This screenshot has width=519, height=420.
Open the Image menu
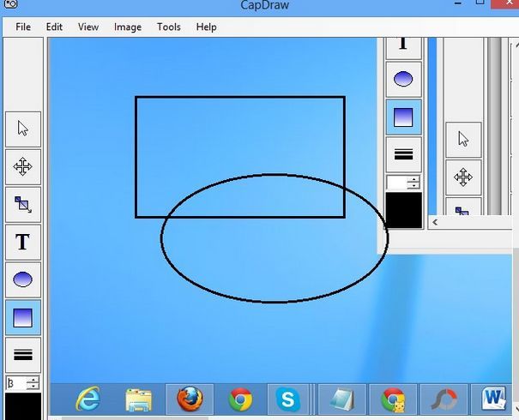tap(128, 27)
